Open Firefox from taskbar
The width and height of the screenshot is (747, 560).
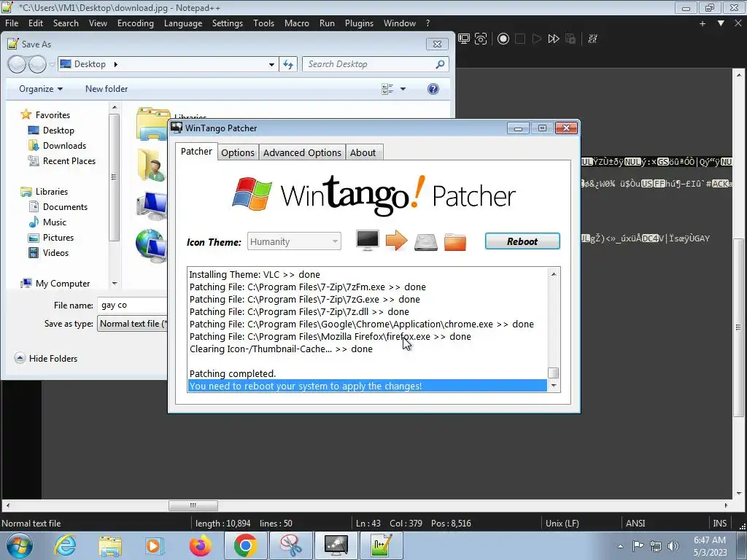pos(200,545)
